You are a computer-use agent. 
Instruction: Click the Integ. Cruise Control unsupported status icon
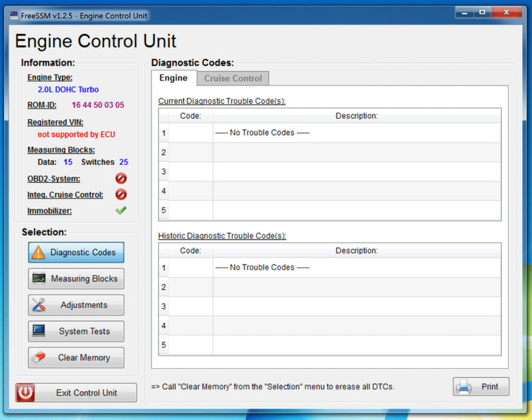[x=121, y=194]
